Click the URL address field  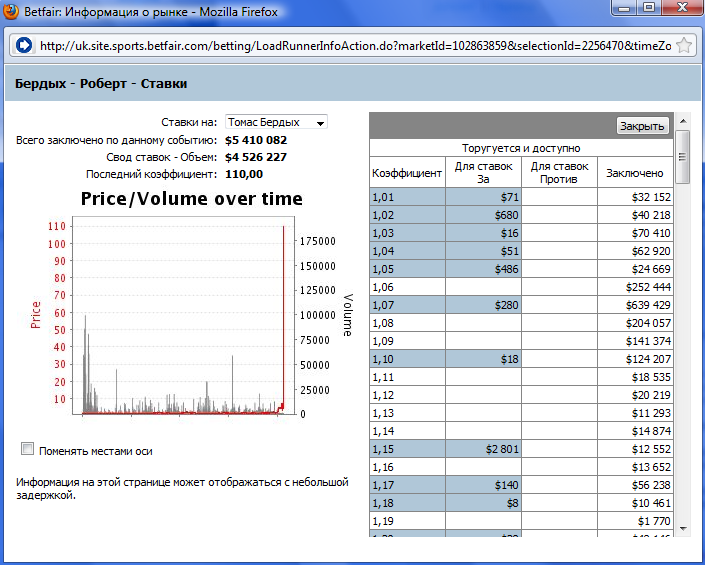pyautogui.click(x=350, y=46)
